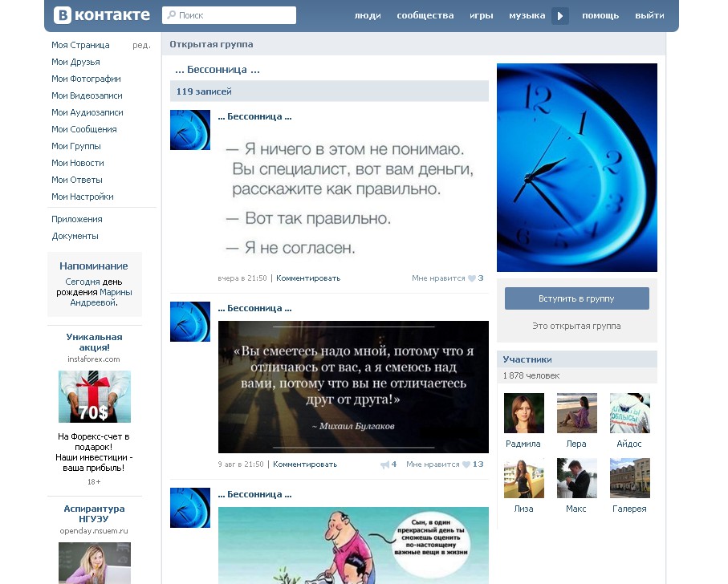Open the помощь header link
This screenshot has width=728, height=584.
[600, 15]
